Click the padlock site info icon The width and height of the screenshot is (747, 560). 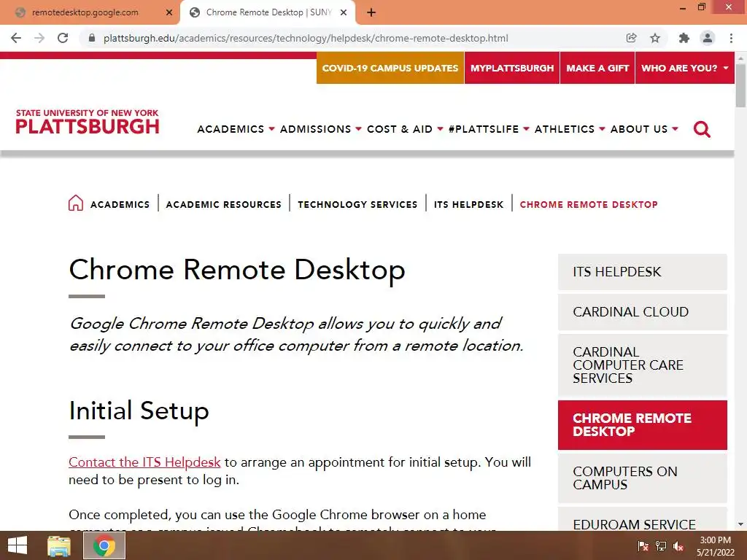click(x=92, y=38)
